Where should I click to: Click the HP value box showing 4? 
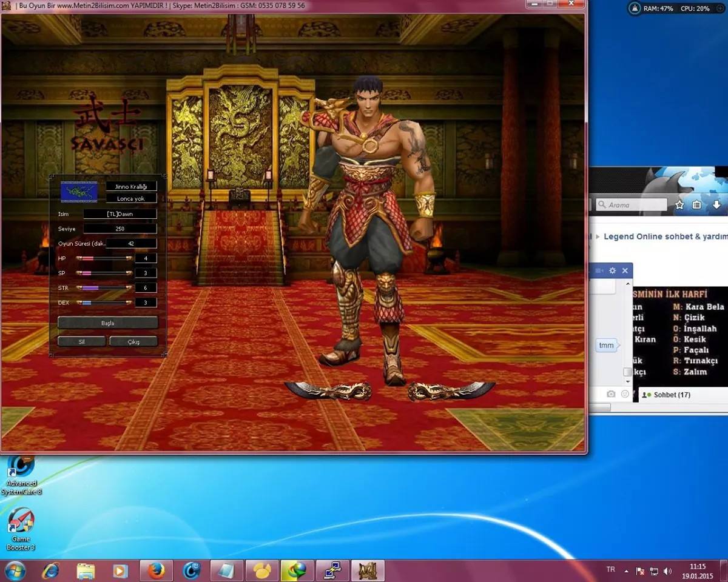pyautogui.click(x=146, y=258)
